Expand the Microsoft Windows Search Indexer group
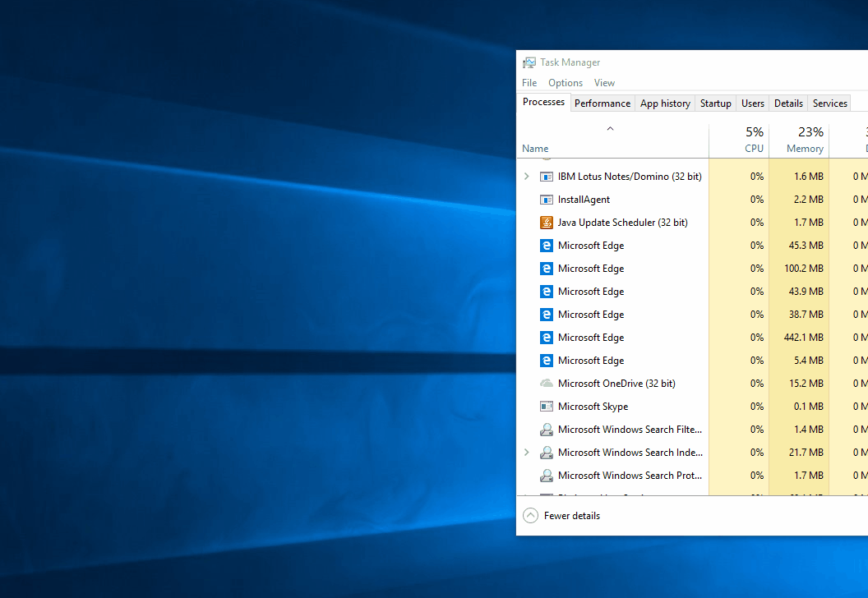Image resolution: width=868 pixels, height=598 pixels. pyautogui.click(x=526, y=453)
